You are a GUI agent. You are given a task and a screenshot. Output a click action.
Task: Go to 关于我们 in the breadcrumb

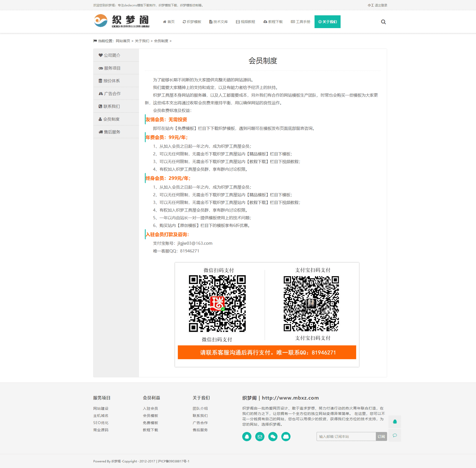[x=142, y=41]
